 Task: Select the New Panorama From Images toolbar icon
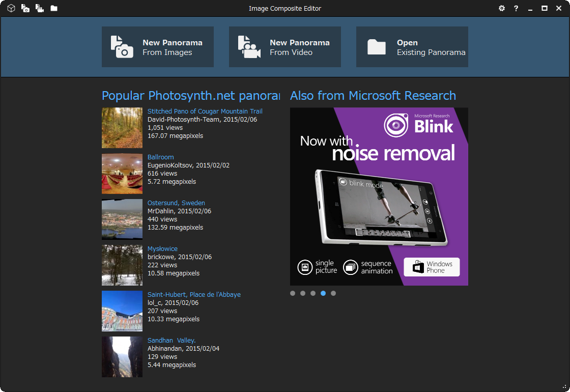coord(25,8)
